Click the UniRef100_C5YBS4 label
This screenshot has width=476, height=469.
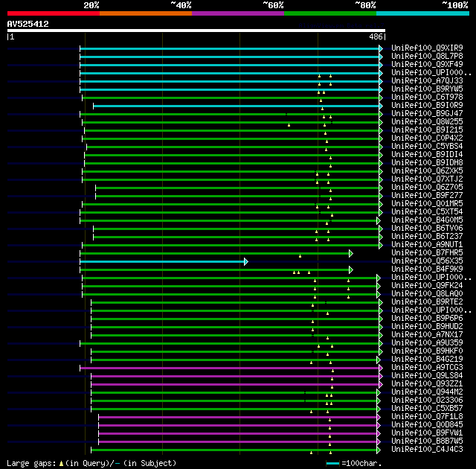427,147
